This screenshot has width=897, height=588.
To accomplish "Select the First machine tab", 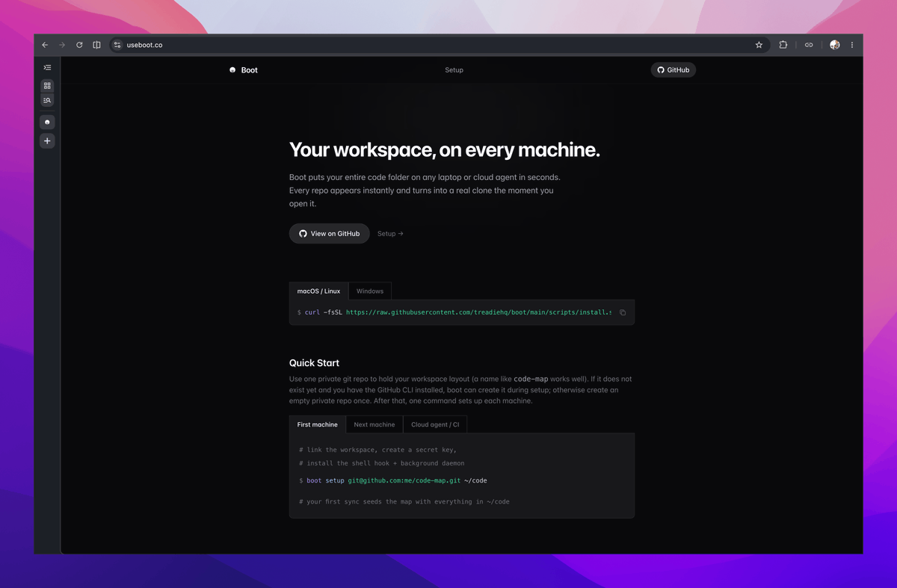I will pos(318,424).
